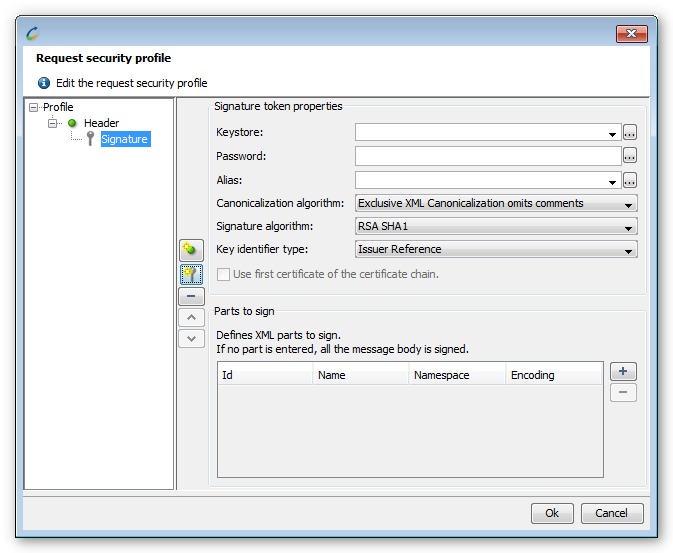Viewport: 673px width, 553px height.
Task: Click the Name column header
Action: pyautogui.click(x=361, y=375)
